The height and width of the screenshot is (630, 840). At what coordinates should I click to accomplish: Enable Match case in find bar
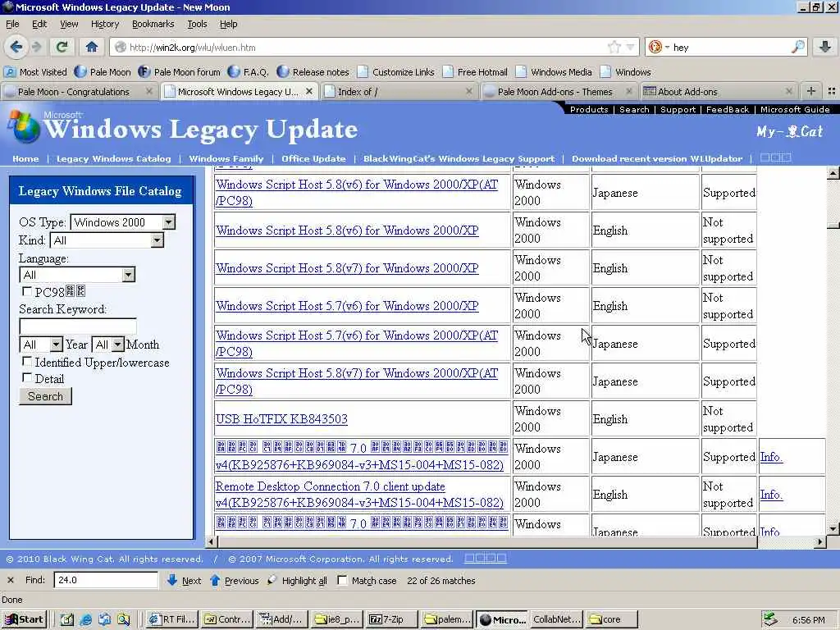[x=342, y=580]
